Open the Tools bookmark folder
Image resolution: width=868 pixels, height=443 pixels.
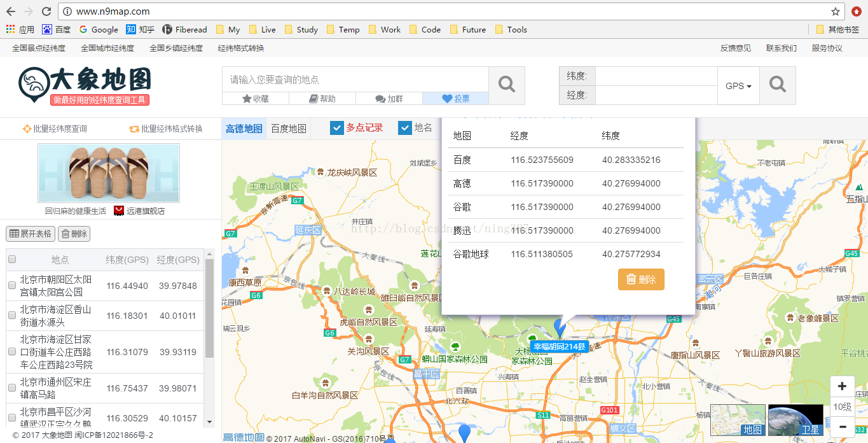tap(511, 29)
